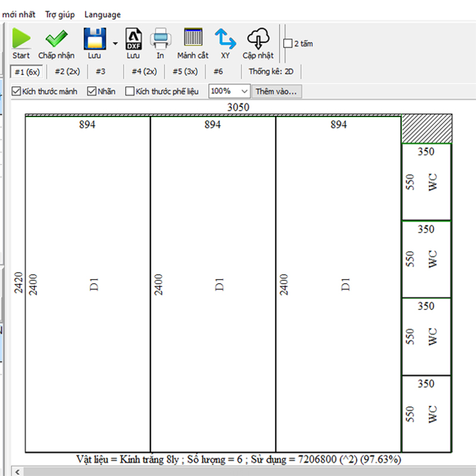Expand the dropdown arrow beside Lưu

[115, 43]
